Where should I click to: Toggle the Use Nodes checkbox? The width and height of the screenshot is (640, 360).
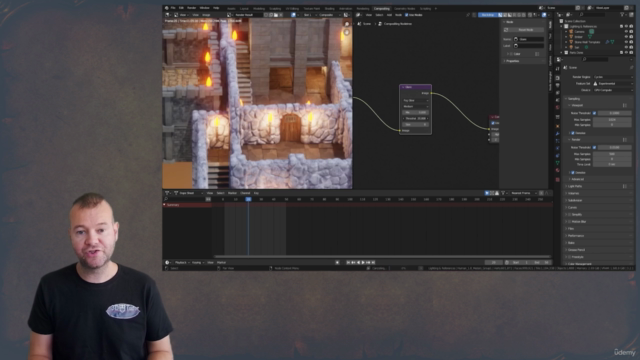point(406,15)
